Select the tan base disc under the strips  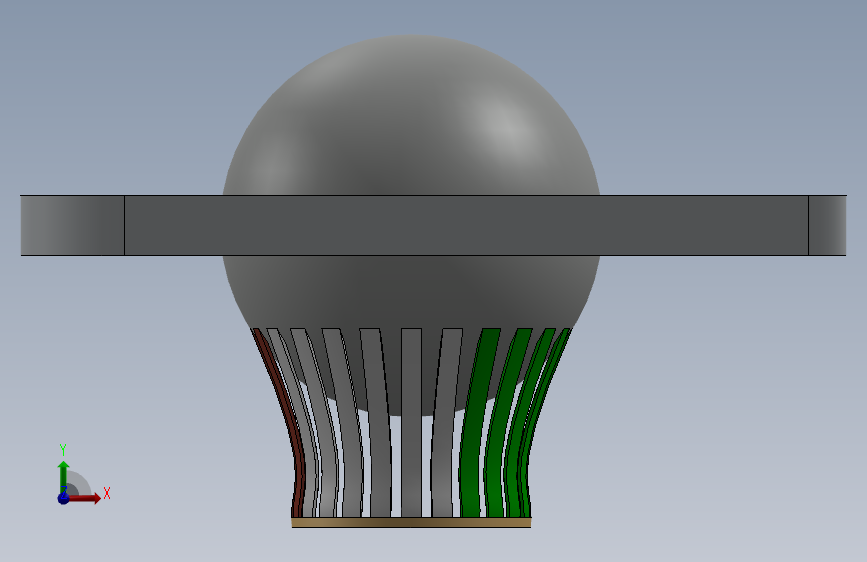tap(411, 522)
